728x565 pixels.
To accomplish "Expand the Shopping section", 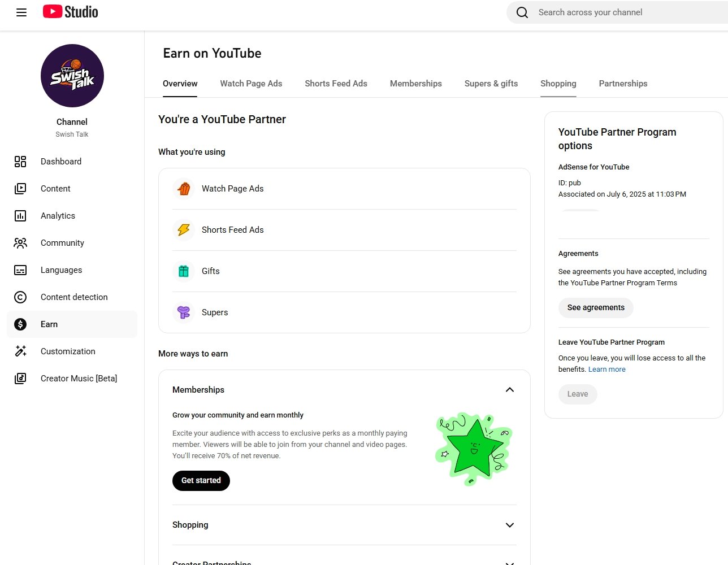I will pos(509,525).
